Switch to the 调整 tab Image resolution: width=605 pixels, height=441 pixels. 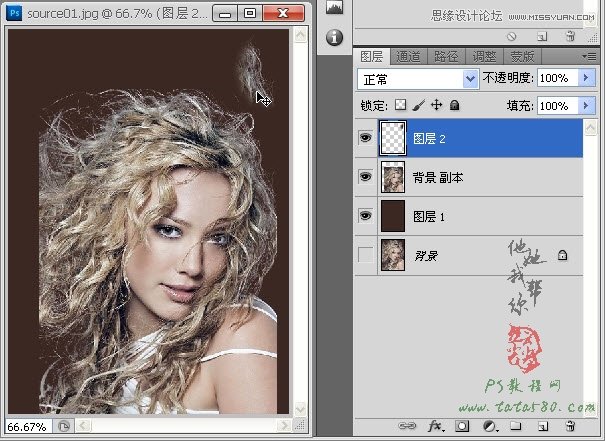(x=484, y=57)
